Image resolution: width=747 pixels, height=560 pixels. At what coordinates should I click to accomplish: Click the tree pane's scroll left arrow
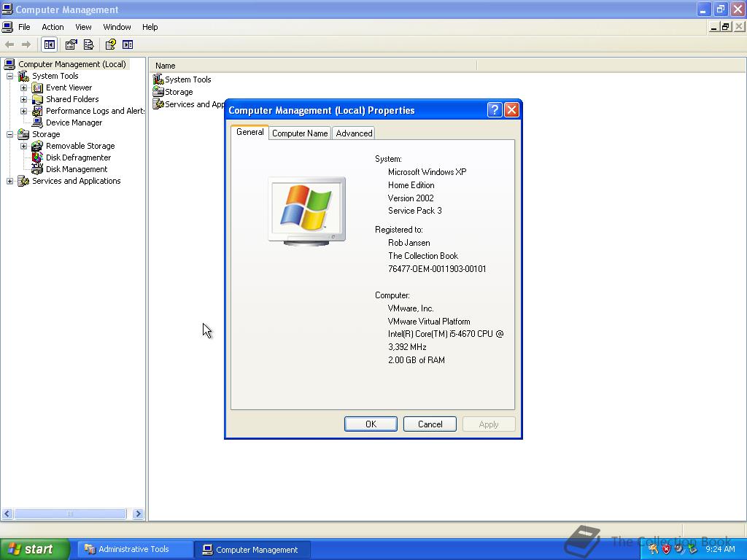click(7, 514)
